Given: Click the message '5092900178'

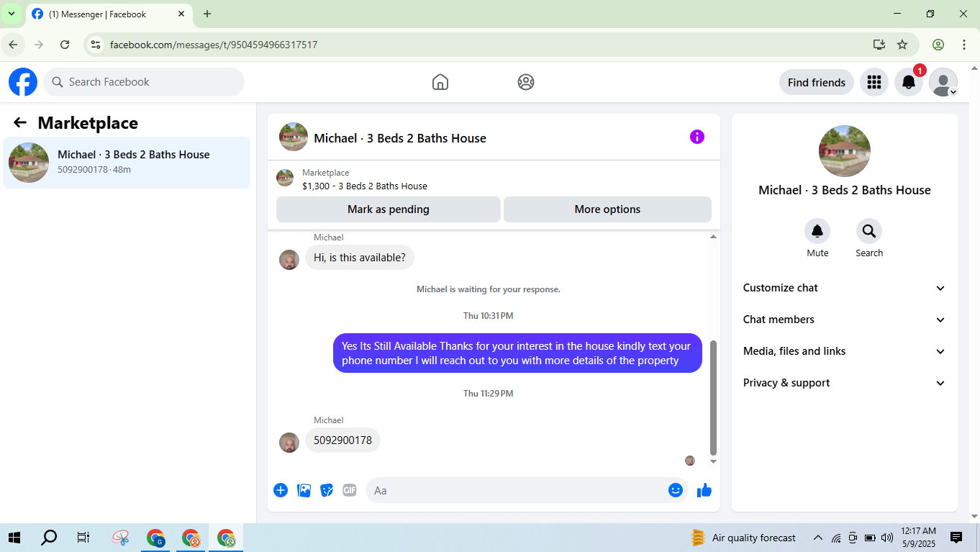Looking at the screenshot, I should coord(342,440).
